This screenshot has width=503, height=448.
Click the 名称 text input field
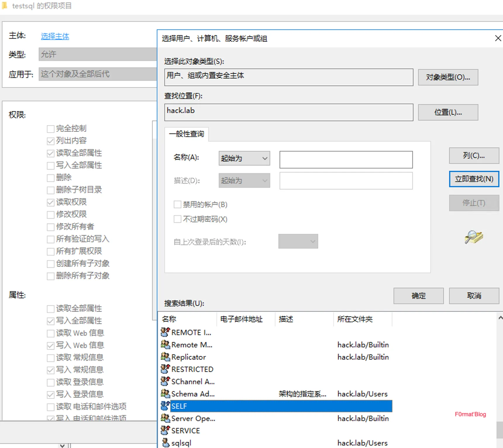[x=346, y=160]
